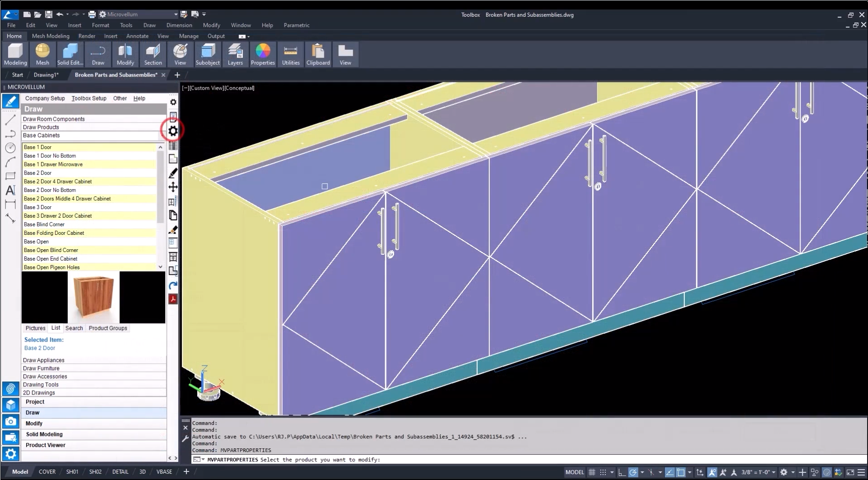Select the linear dimension tool in sidebar
Viewport: 868px width, 480px height.
[x=10, y=204]
